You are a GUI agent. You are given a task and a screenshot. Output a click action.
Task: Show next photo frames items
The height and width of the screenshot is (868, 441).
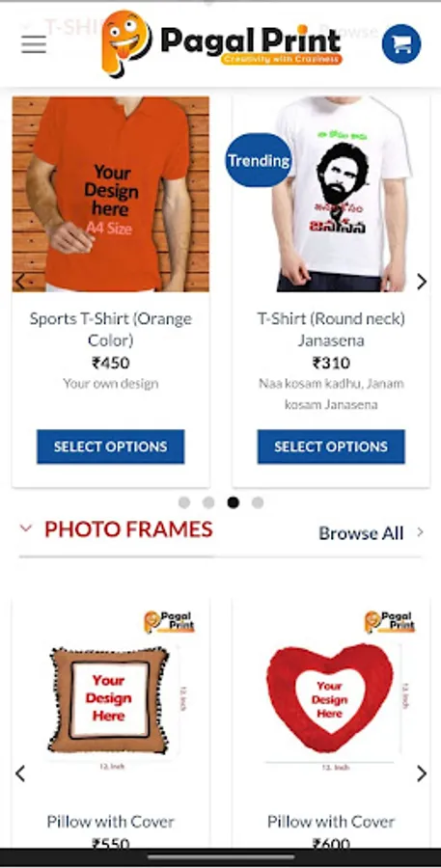pyautogui.click(x=422, y=773)
